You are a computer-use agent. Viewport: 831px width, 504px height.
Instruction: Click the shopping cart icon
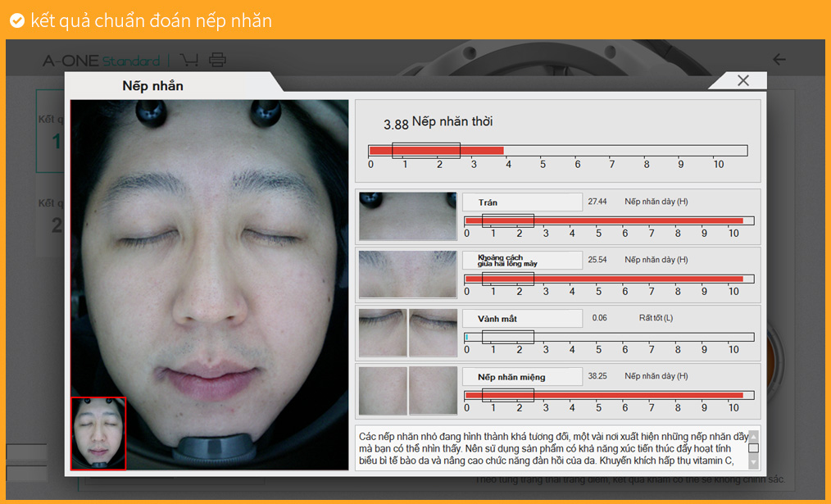[188, 60]
